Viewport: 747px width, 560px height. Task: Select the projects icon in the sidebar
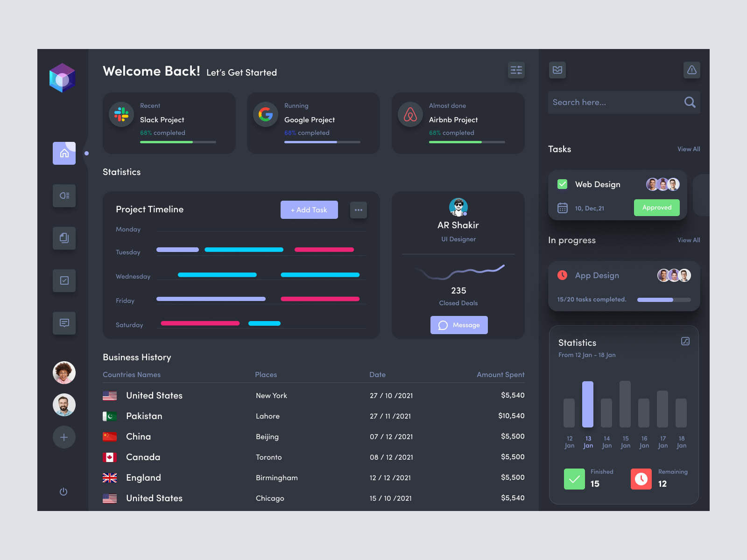pyautogui.click(x=64, y=196)
